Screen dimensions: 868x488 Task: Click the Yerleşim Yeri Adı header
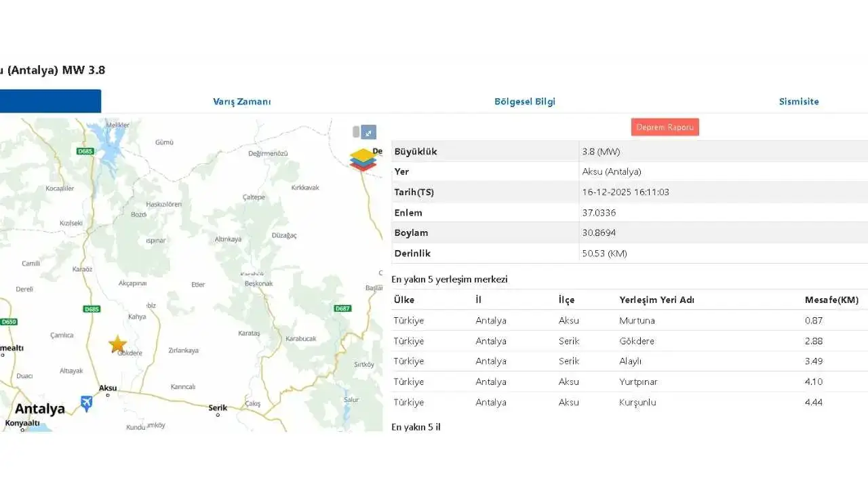[656, 300]
